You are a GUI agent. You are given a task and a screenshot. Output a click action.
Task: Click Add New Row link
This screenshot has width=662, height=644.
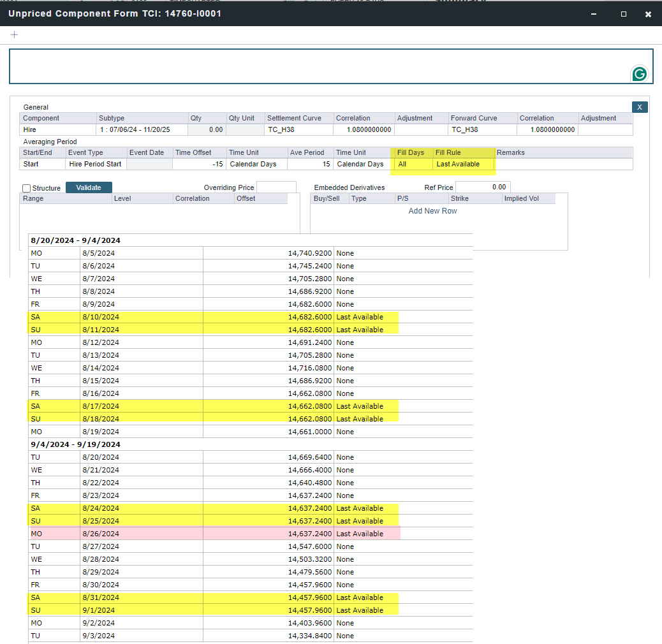(432, 211)
